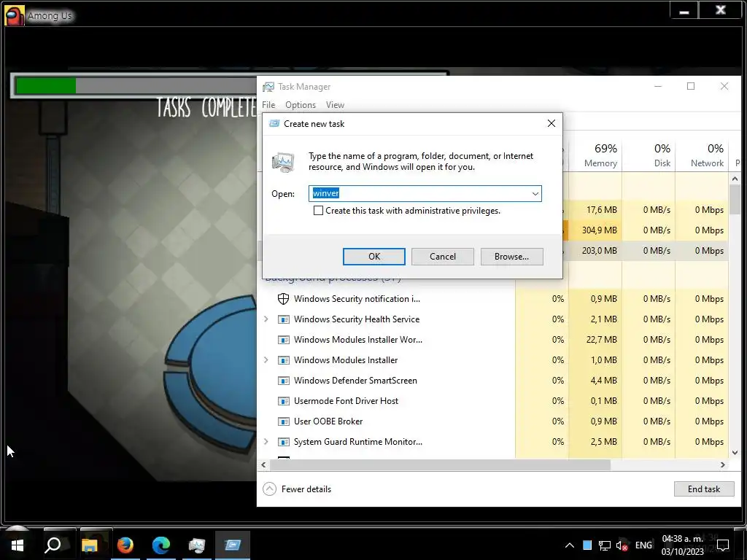Click the 22,7 MB memory cell
The height and width of the screenshot is (560, 747).
595,340
